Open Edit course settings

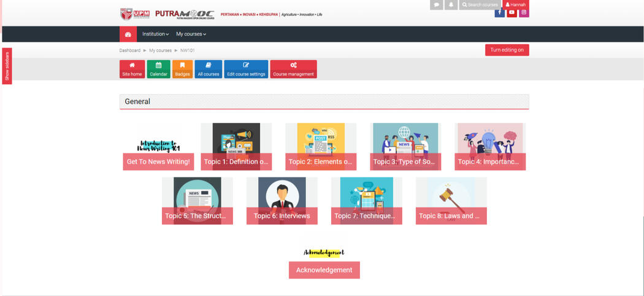[x=246, y=69]
